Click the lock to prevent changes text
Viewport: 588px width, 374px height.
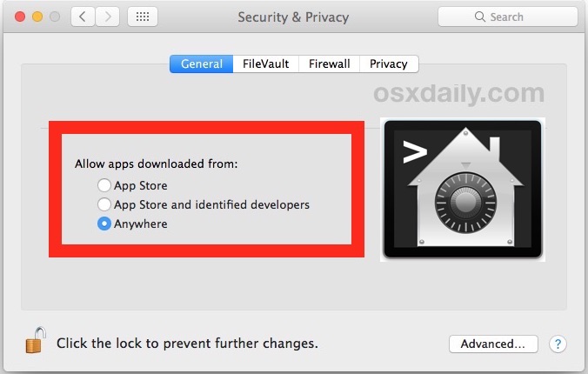click(x=187, y=344)
